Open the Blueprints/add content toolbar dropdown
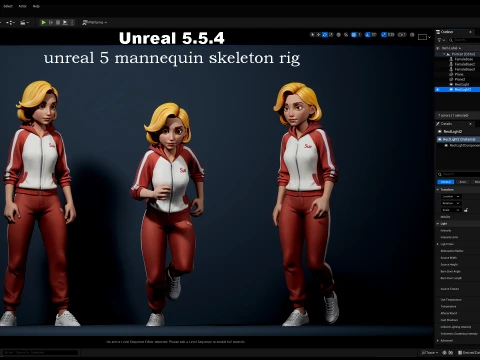The image size is (480, 360). pyautogui.click(x=11, y=22)
